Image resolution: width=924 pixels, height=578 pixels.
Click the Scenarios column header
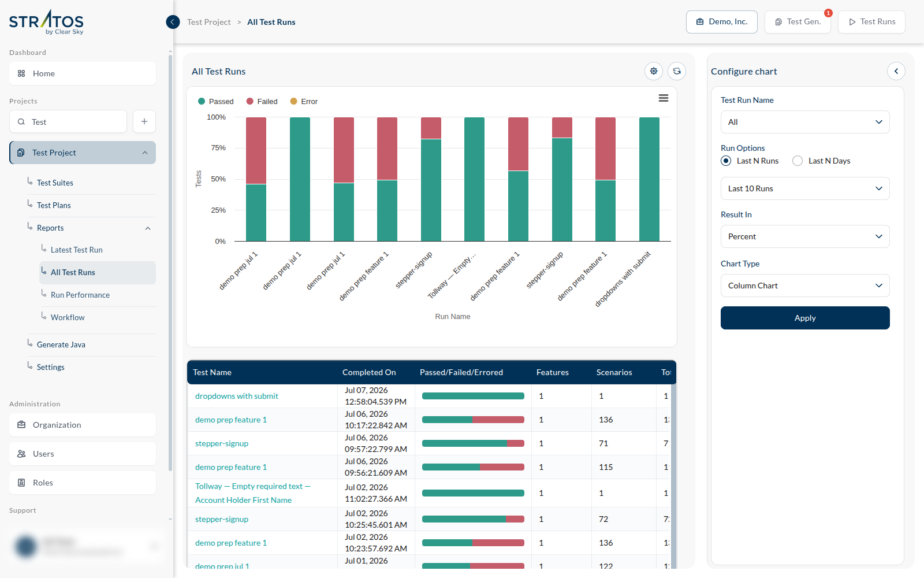[614, 372]
